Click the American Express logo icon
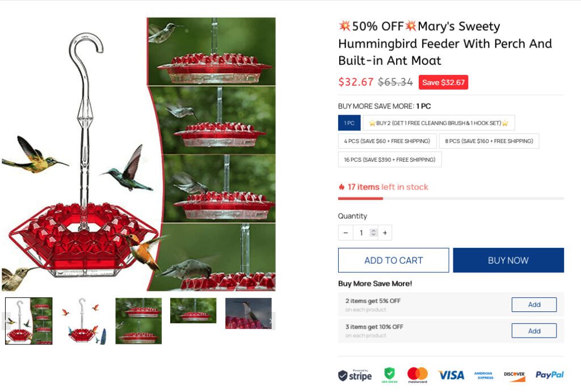The height and width of the screenshot is (392, 581). 483,376
